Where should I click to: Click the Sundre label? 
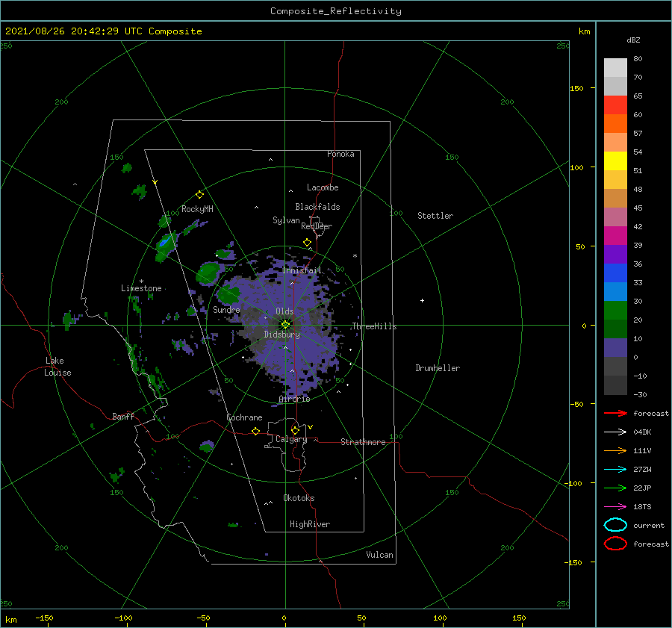pos(226,309)
